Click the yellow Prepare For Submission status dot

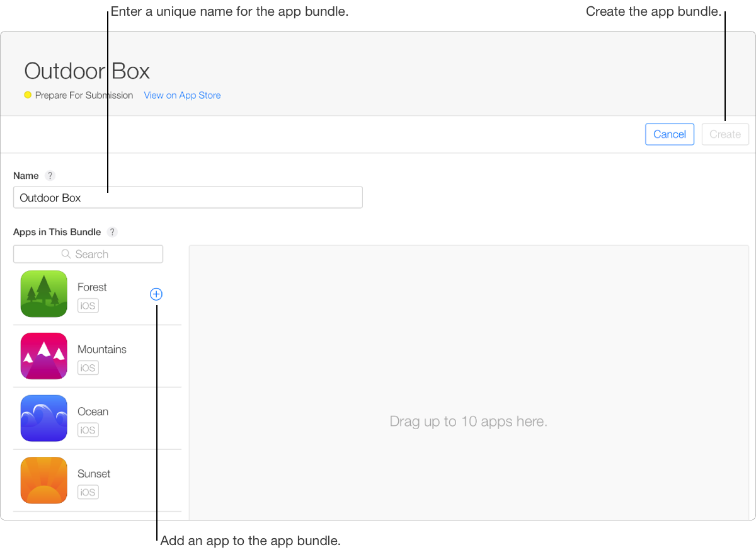tap(26, 95)
